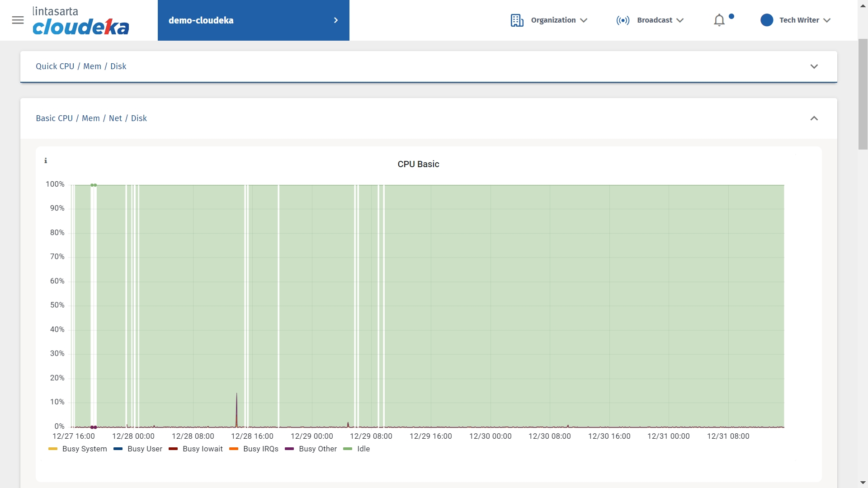Click the page vertical scrollbar thumb

click(x=863, y=94)
